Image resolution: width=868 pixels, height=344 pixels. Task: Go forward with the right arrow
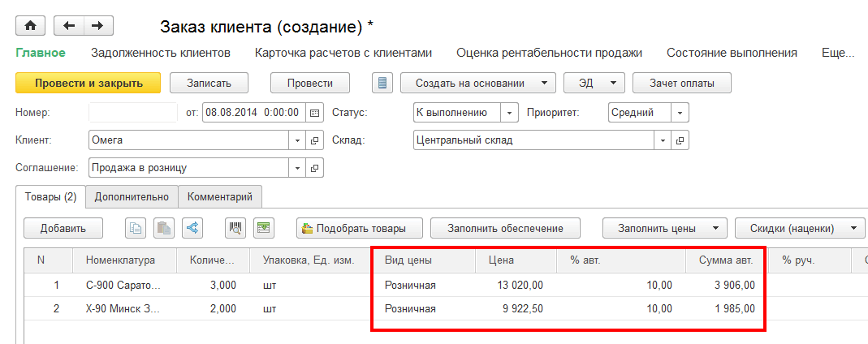(x=97, y=26)
